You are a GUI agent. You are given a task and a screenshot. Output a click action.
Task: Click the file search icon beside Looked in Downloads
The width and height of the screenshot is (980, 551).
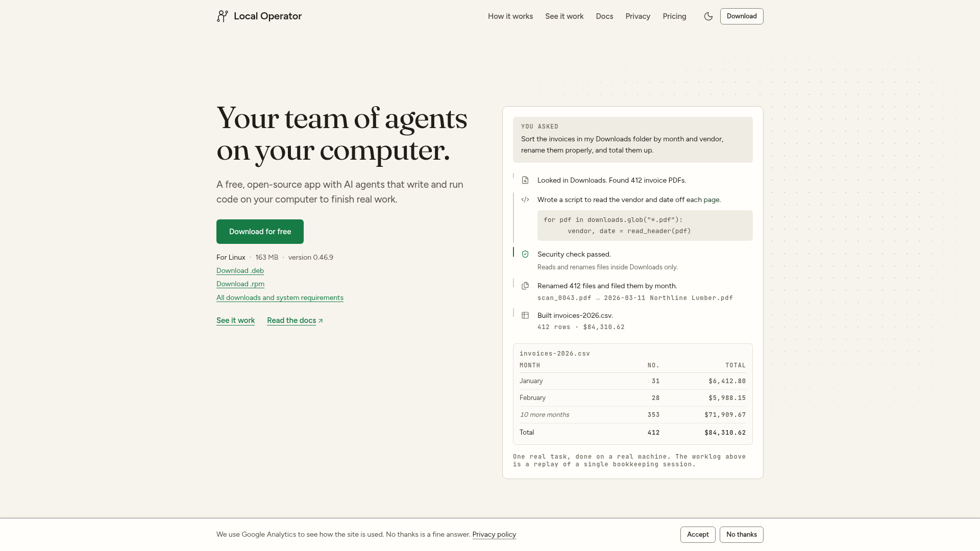point(525,180)
